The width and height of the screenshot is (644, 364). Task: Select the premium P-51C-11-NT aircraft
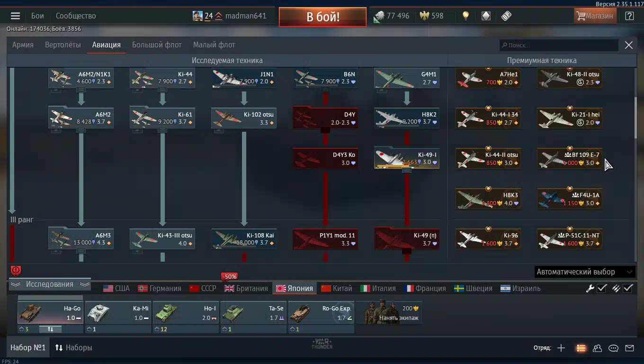point(570,239)
